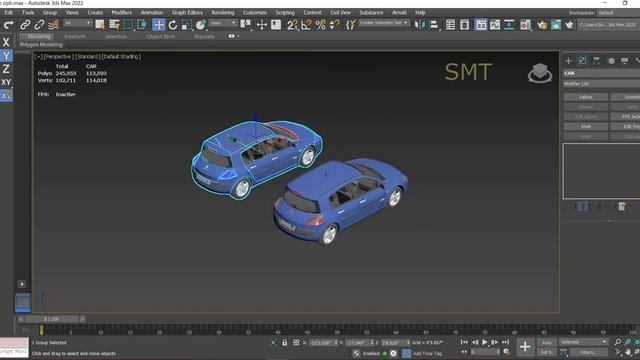Choose the Select Object tool
Image resolution: width=640 pixels, height=360 pixels.
[x=100, y=25]
